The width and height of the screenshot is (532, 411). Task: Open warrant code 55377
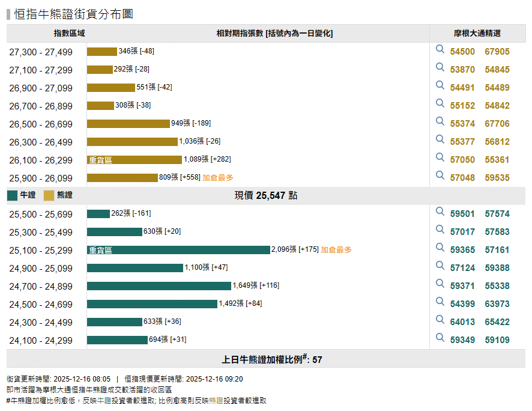pyautogui.click(x=462, y=142)
